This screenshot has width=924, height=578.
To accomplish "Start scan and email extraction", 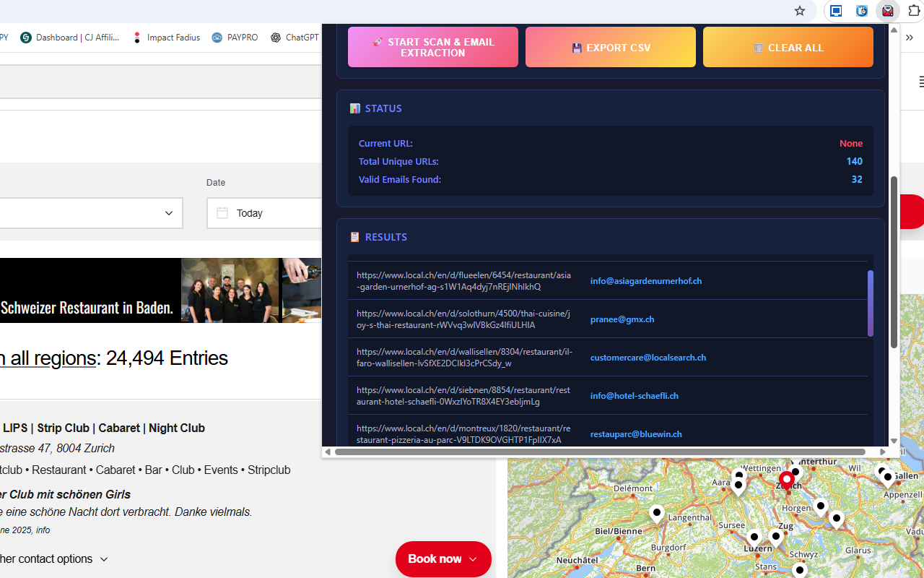I will pyautogui.click(x=433, y=47).
